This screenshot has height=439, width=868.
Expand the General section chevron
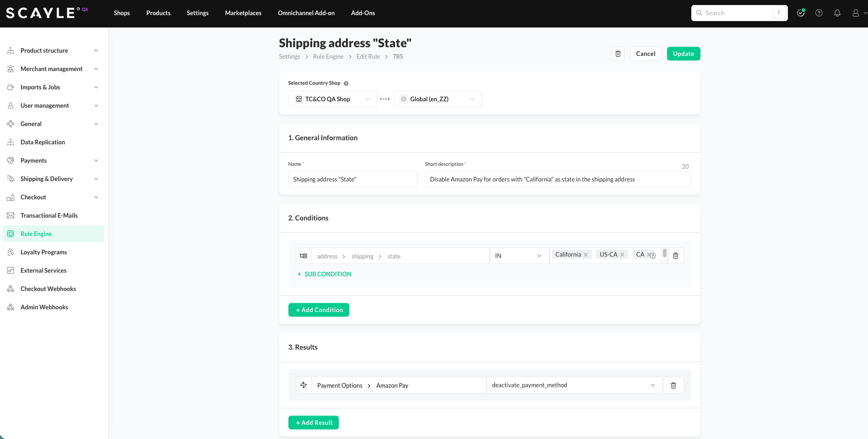pos(96,124)
